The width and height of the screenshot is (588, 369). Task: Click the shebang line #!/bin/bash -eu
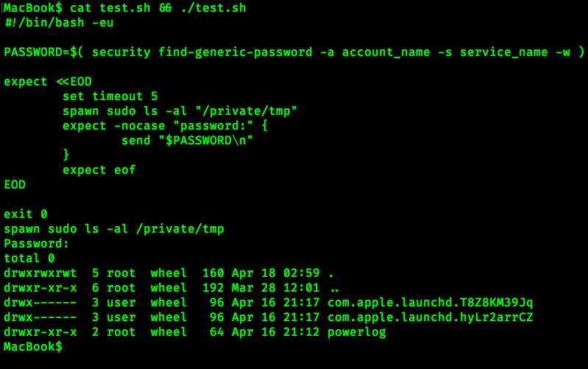coord(59,22)
